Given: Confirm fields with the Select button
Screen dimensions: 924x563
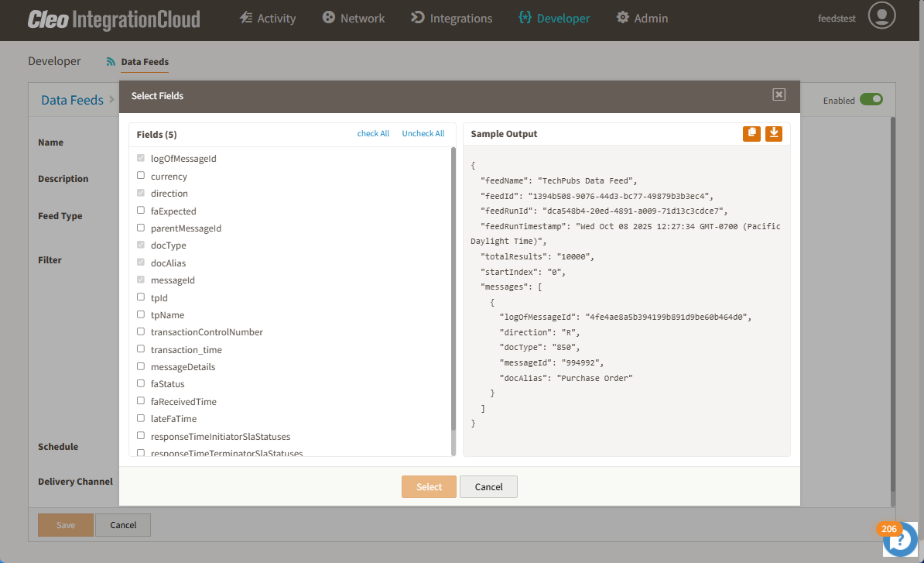Looking at the screenshot, I should pyautogui.click(x=429, y=486).
